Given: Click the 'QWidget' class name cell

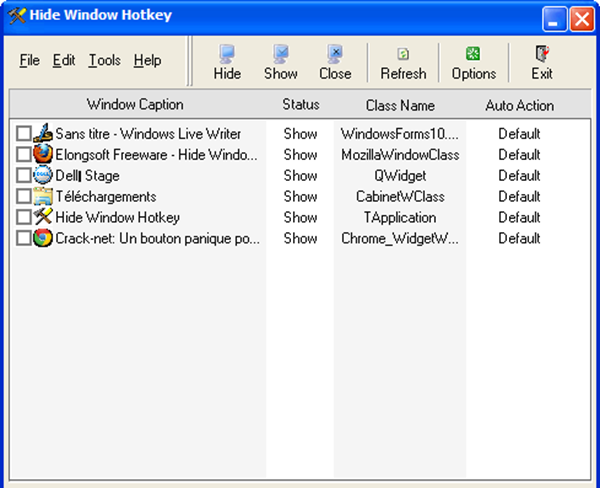Looking at the screenshot, I should pyautogui.click(x=400, y=176).
